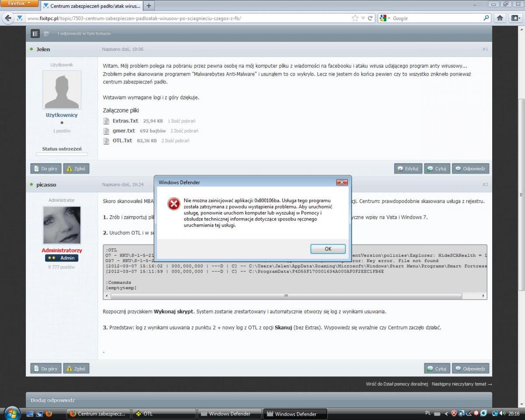Click the red error icon in the dialog
Viewport: 525px width, 420px height.
pyautogui.click(x=174, y=203)
